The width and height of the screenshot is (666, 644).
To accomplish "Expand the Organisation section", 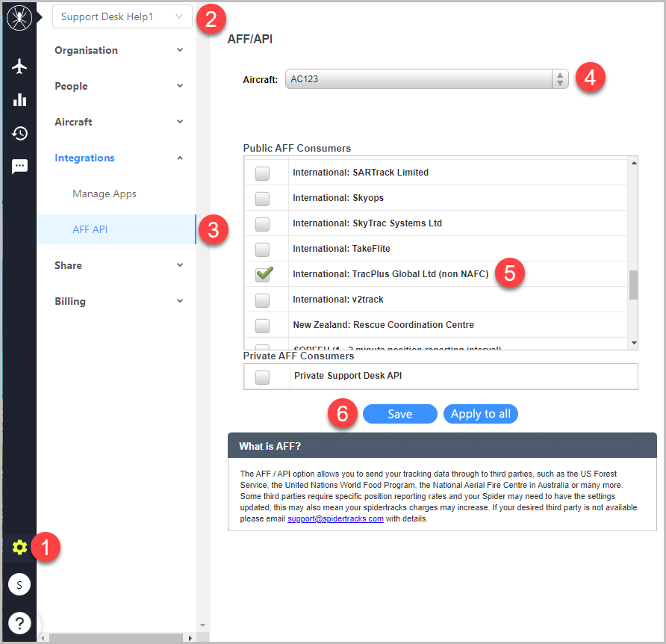I will tap(119, 50).
